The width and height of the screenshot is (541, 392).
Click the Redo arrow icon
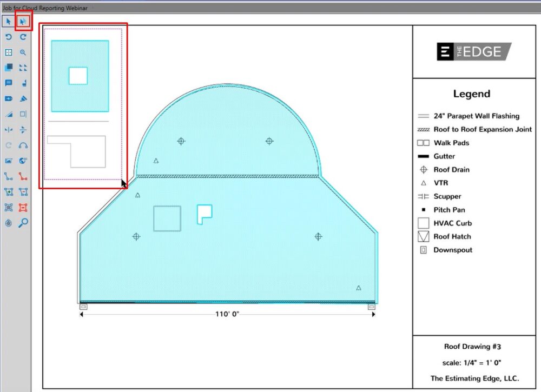tap(23, 37)
